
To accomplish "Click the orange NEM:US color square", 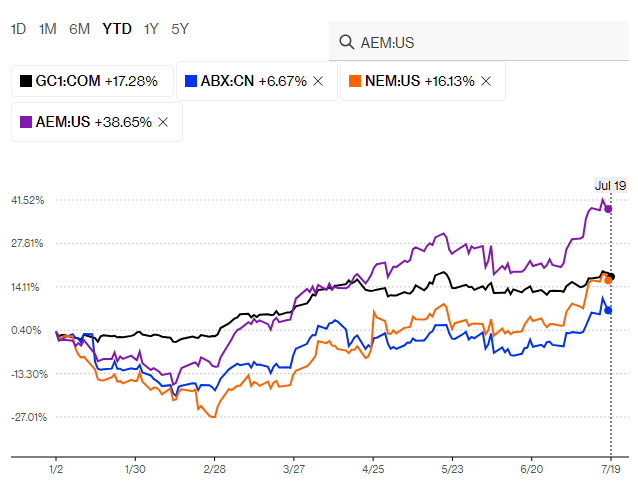I will [x=356, y=81].
